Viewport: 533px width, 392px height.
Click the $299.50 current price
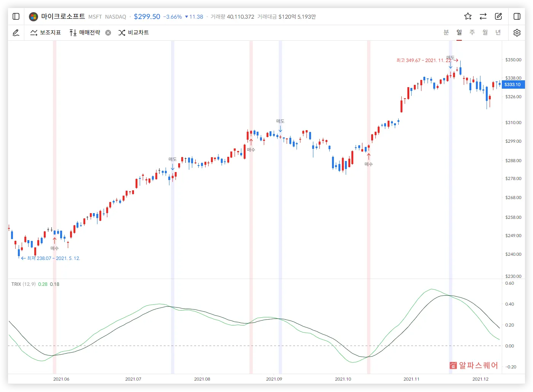pyautogui.click(x=147, y=16)
